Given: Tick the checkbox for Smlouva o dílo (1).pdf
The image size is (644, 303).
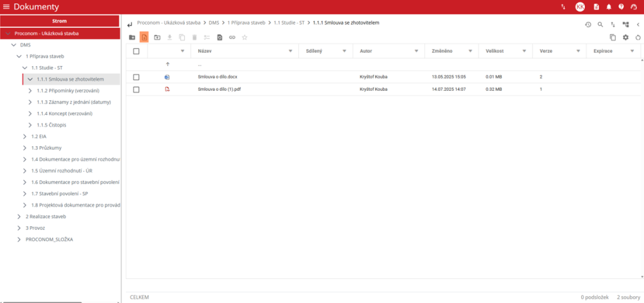Looking at the screenshot, I should pyautogui.click(x=136, y=89).
